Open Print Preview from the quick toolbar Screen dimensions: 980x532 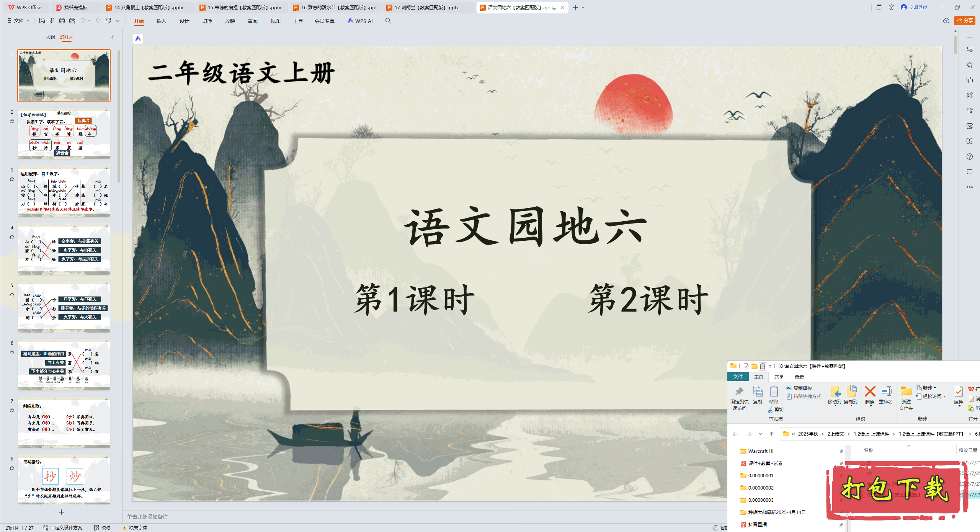[x=72, y=21]
